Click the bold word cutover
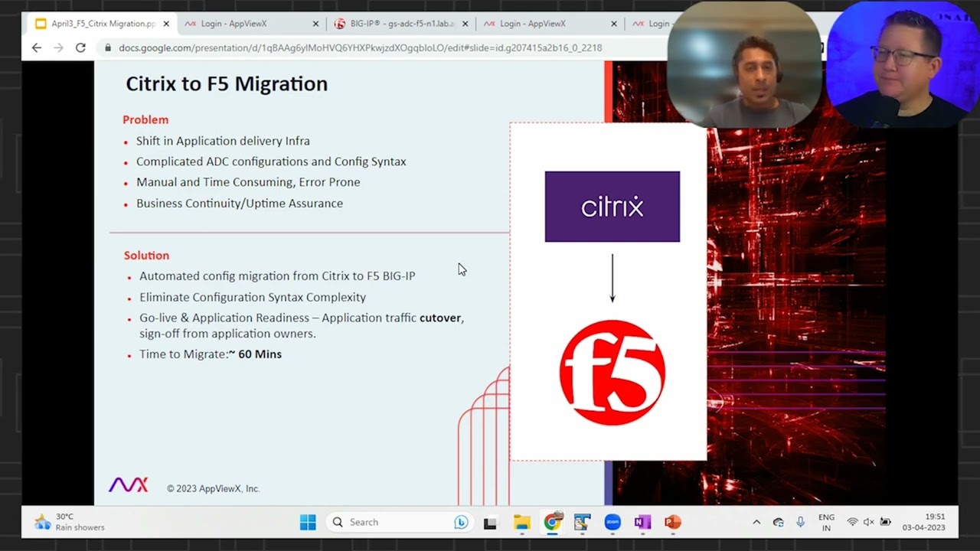This screenshot has width=980, height=551. click(440, 318)
